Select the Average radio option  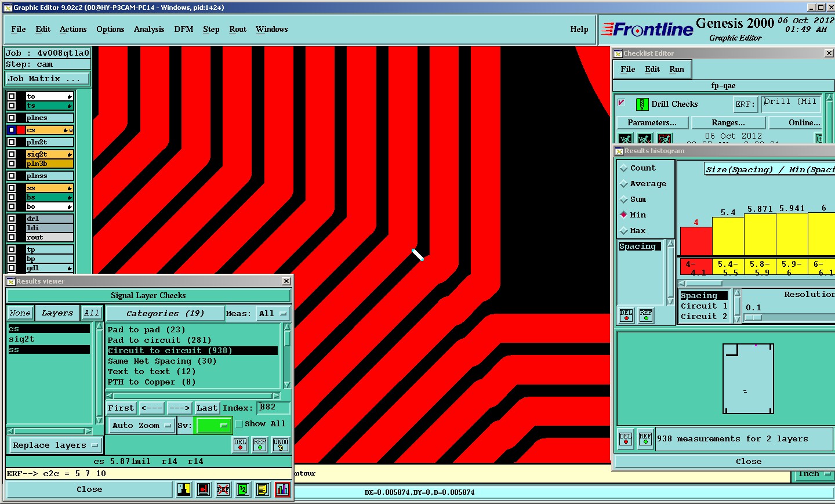point(624,184)
